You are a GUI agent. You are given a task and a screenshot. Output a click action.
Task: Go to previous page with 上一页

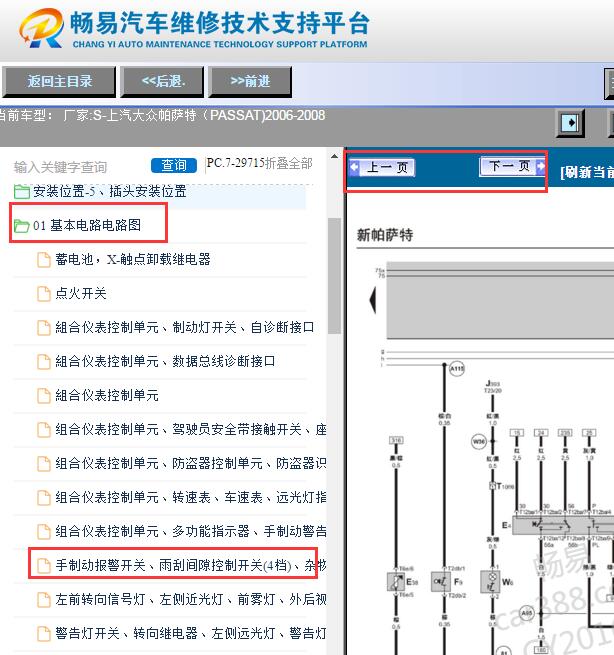pyautogui.click(x=381, y=168)
